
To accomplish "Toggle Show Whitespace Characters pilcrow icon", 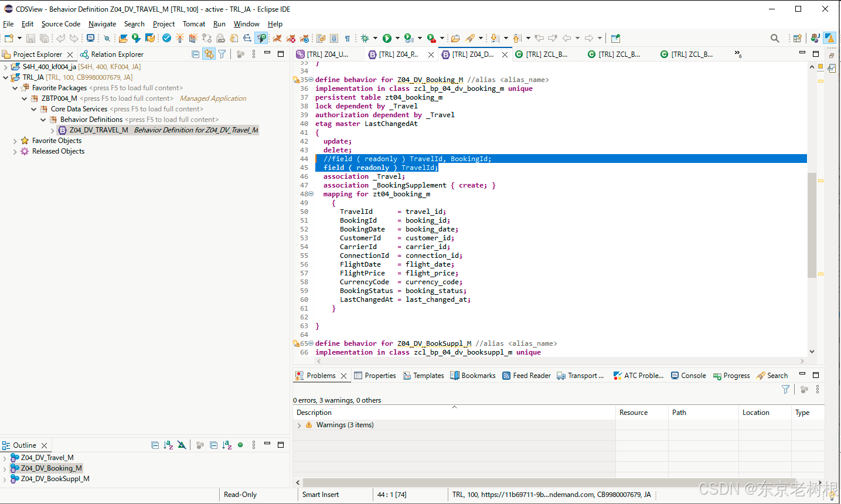I will [348, 38].
